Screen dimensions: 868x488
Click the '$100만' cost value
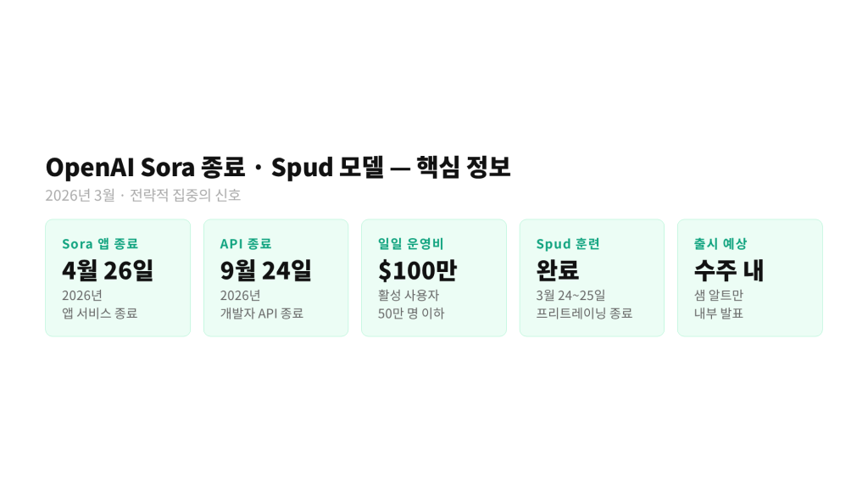click(417, 270)
